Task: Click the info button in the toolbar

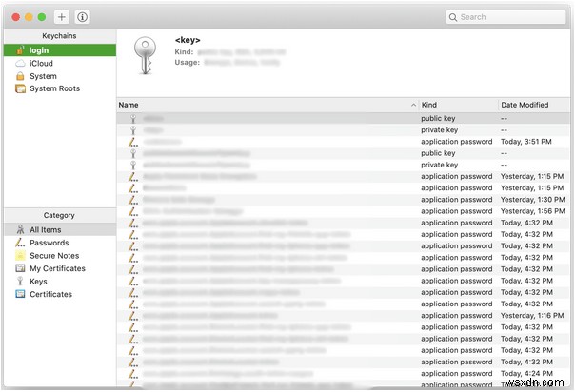Action: coord(82,17)
